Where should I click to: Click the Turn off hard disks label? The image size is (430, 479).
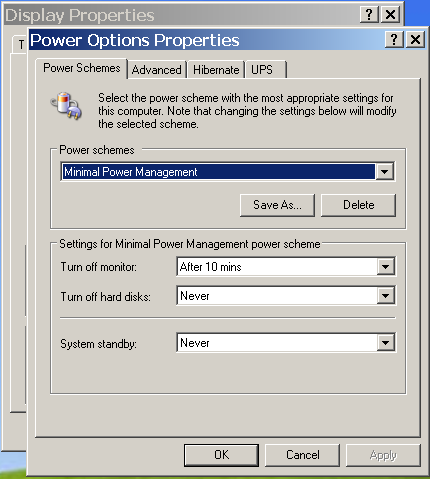(x=106, y=296)
